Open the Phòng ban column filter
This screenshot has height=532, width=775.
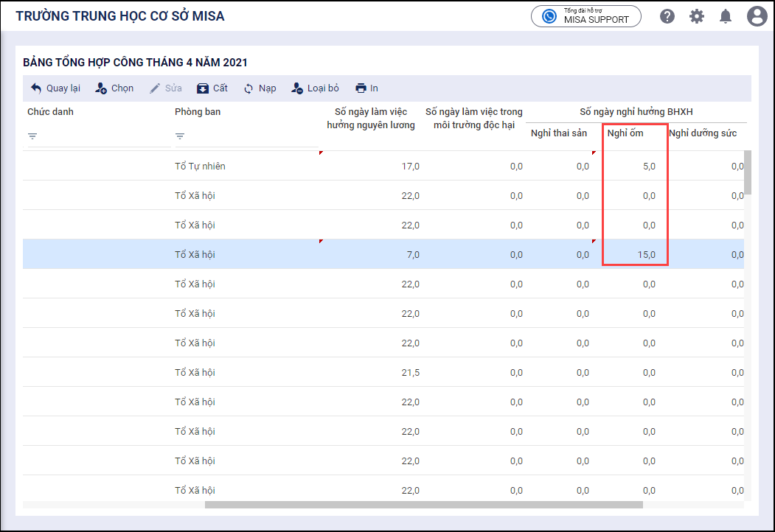click(180, 136)
